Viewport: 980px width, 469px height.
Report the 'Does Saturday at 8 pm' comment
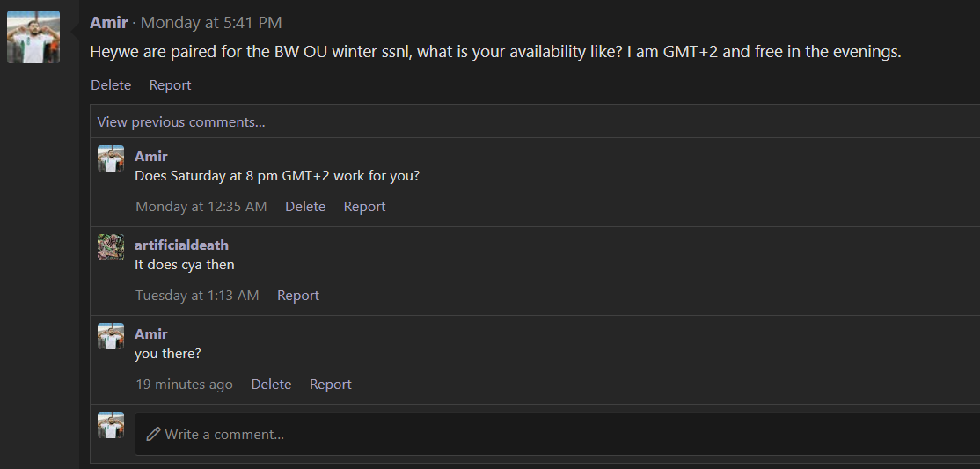(364, 207)
